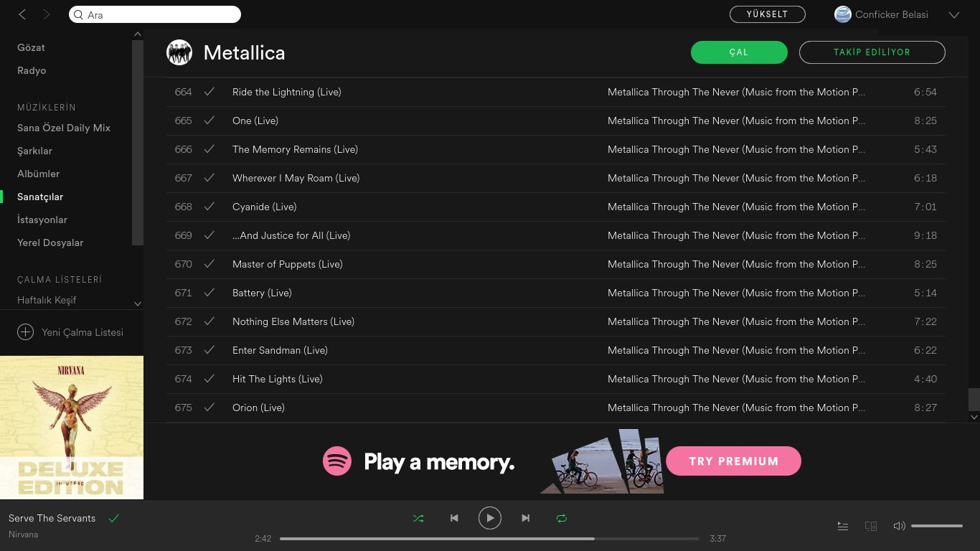Open the Conficker Belasi profile avatar
The width and height of the screenshot is (980, 551).
point(842,14)
